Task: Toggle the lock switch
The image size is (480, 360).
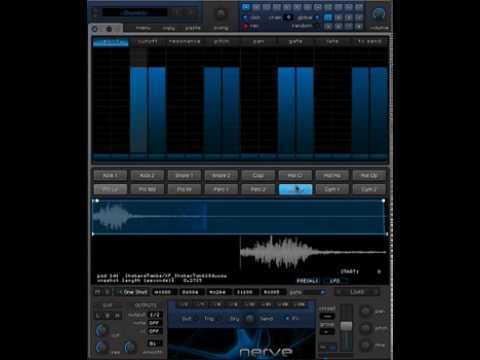Action: pyautogui.click(x=246, y=17)
